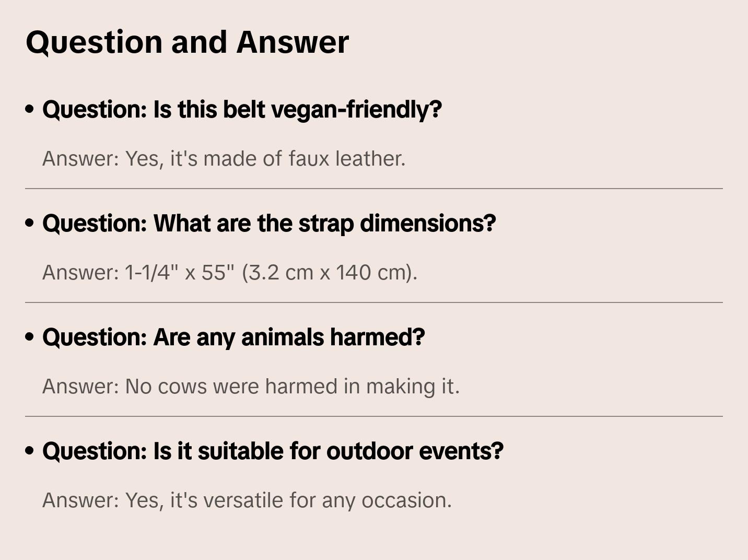Click the vegan-friendly belt question
Viewport: 748px width, 560px height.
242,110
